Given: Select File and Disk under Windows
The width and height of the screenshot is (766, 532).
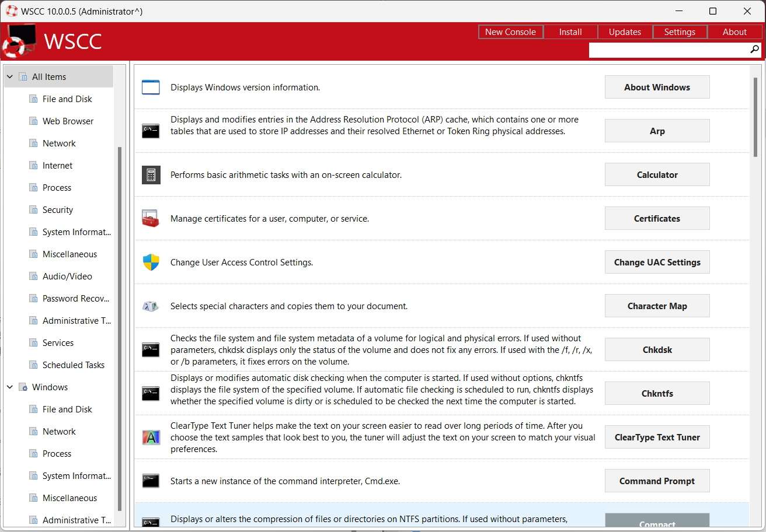Looking at the screenshot, I should pos(67,409).
